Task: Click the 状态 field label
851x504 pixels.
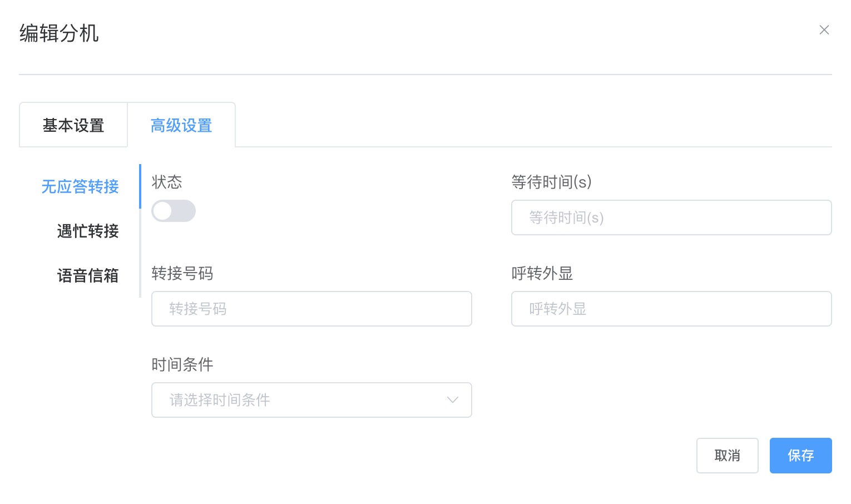Action: pyautogui.click(x=167, y=182)
